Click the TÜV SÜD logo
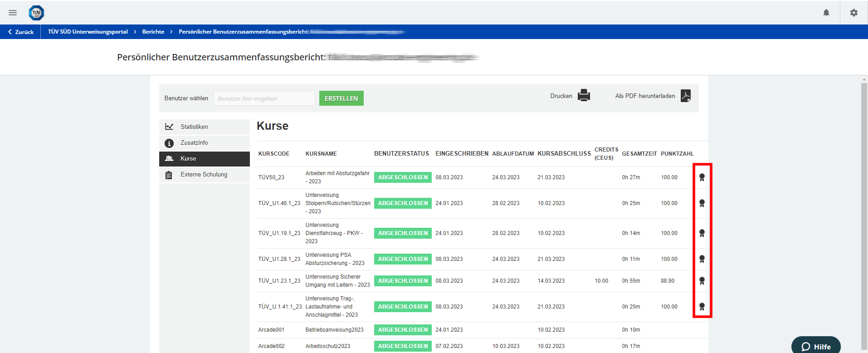This screenshot has width=868, height=353. pos(36,13)
